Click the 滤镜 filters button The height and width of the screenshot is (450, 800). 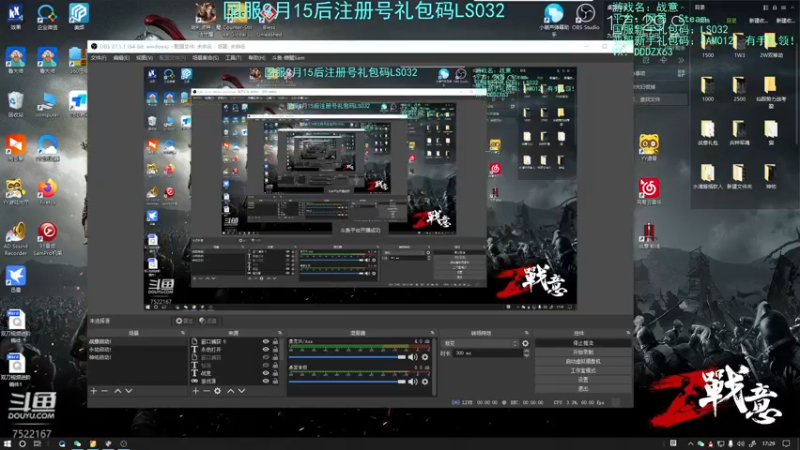click(x=208, y=321)
